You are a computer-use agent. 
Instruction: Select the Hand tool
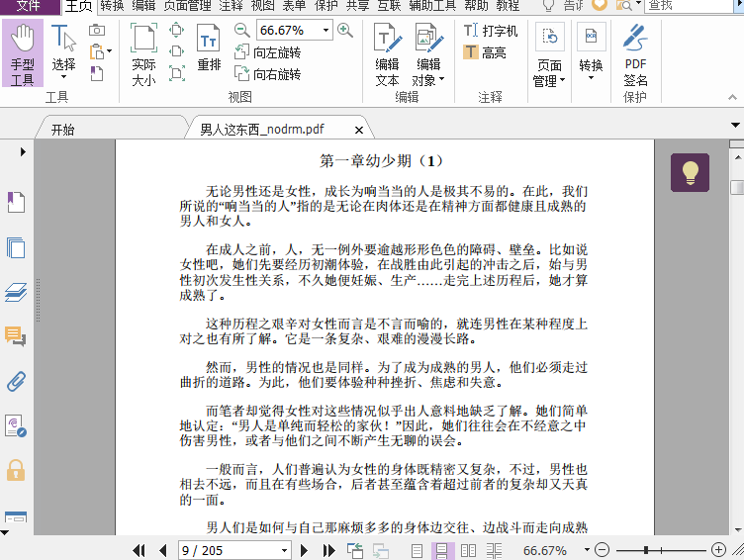coord(23,53)
